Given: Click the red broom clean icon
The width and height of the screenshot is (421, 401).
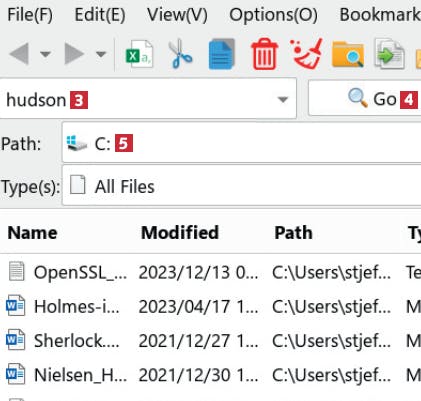Looking at the screenshot, I should pos(307,54).
